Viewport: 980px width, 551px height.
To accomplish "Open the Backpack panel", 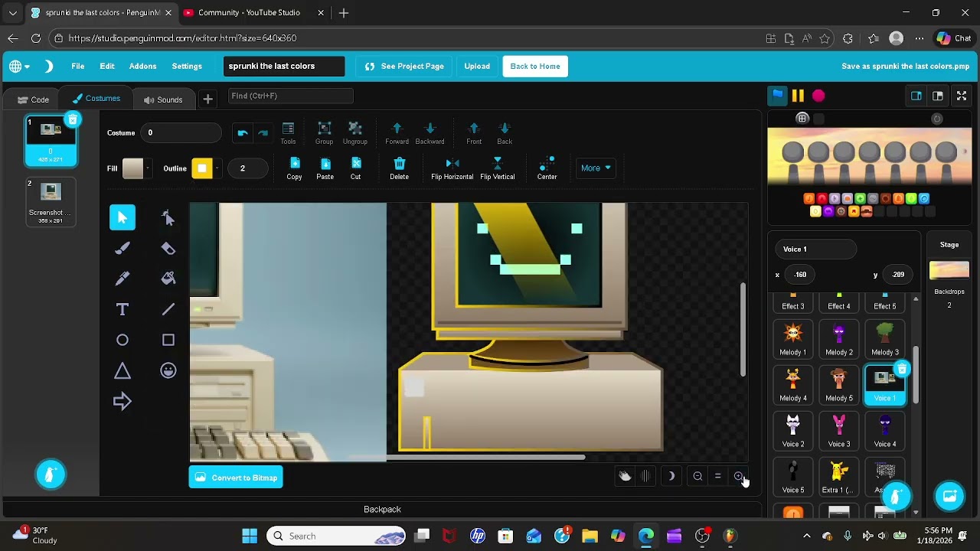I will point(382,510).
